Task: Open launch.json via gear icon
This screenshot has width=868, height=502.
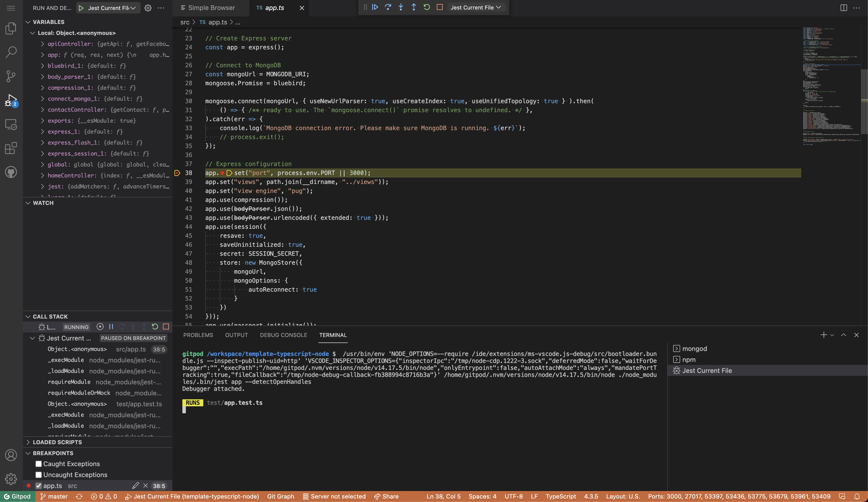Action: 148,8
